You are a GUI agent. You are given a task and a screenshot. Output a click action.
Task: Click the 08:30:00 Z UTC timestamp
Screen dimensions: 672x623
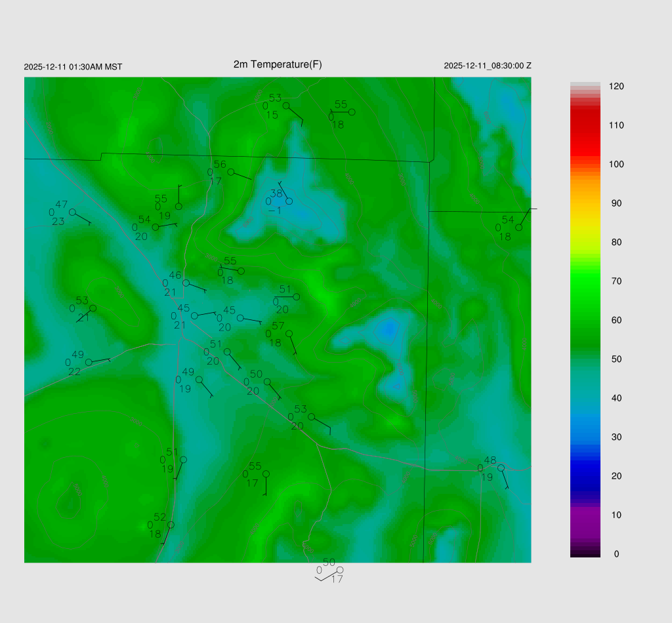point(488,66)
